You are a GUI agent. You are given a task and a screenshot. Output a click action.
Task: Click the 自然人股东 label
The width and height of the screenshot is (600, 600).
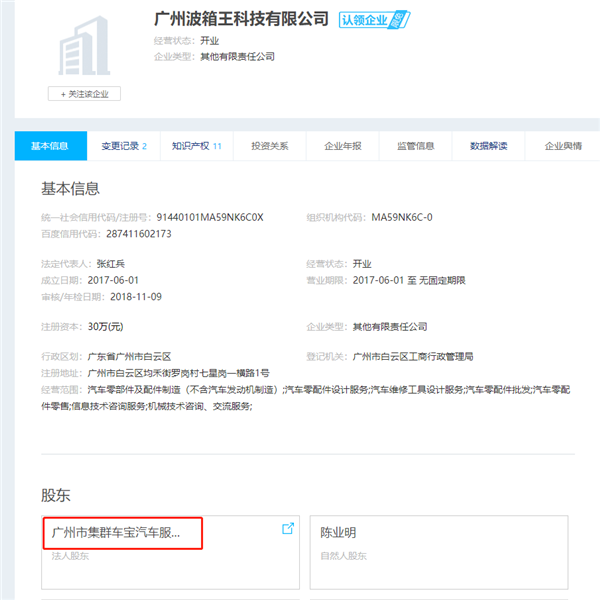343,556
